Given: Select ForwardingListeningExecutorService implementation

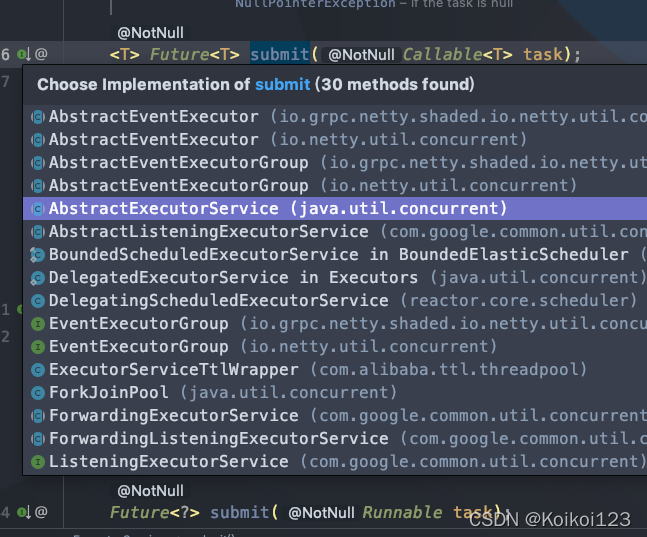Looking at the screenshot, I should click(335, 438).
